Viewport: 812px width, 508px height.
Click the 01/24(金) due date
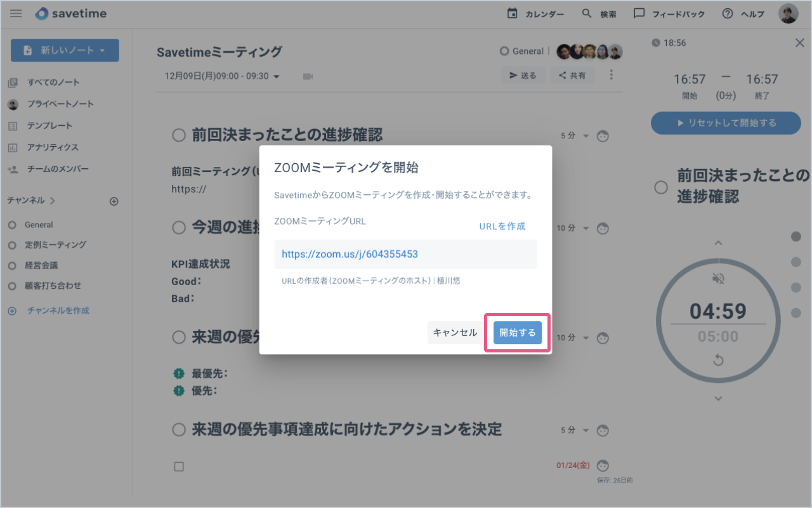pos(573,465)
